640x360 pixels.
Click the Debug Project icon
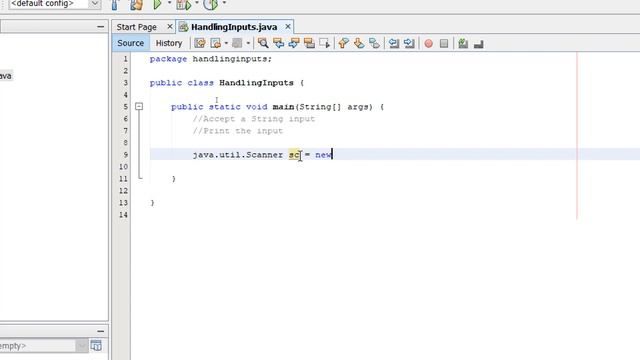[x=183, y=5]
